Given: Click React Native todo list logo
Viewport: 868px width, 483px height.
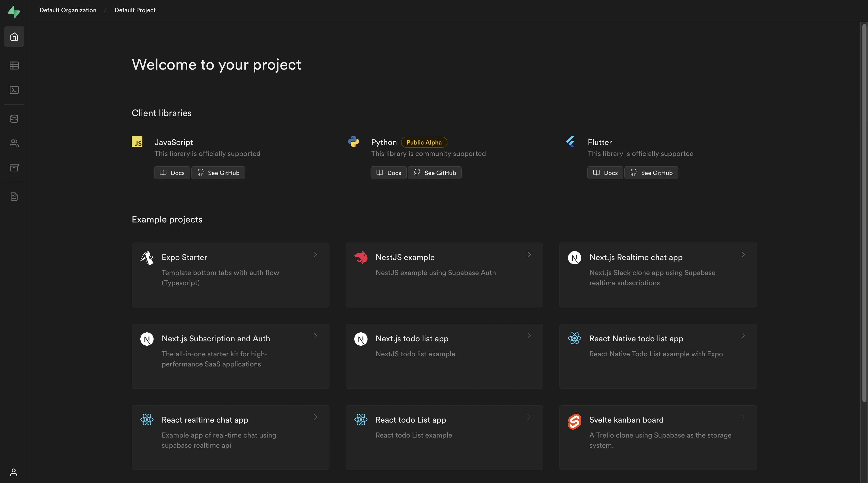Looking at the screenshot, I should click(575, 339).
